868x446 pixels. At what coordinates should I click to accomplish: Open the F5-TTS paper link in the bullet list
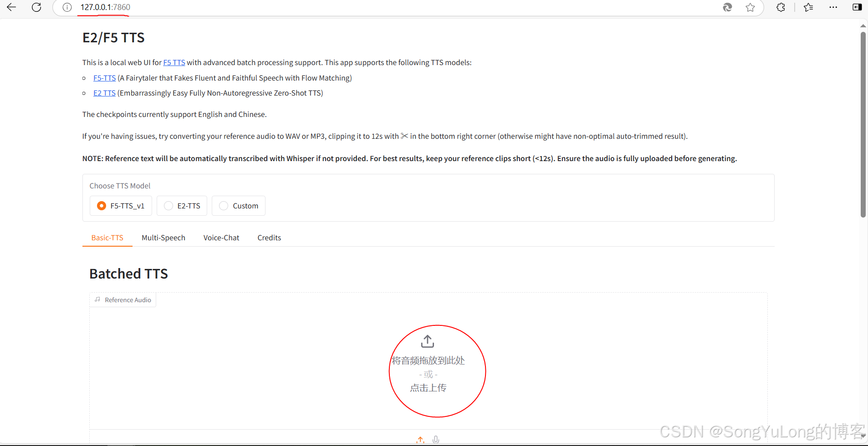(104, 78)
